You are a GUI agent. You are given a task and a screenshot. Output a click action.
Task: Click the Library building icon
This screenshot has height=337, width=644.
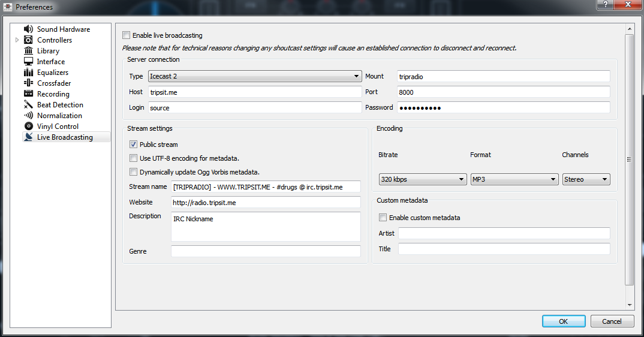[x=28, y=50]
